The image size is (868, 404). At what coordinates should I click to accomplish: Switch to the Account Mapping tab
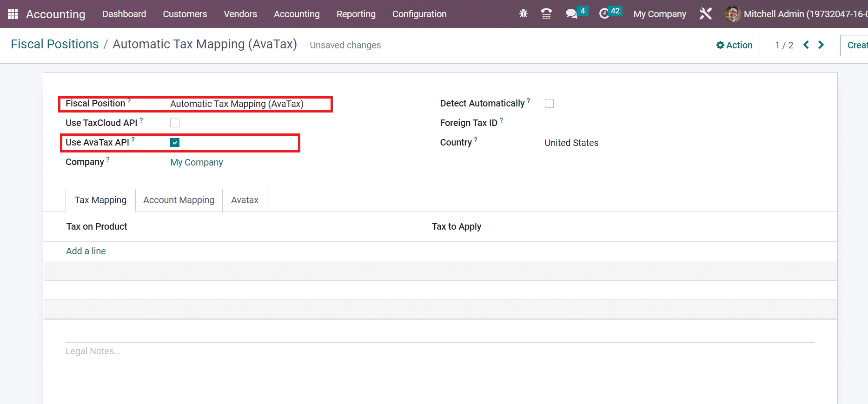pyautogui.click(x=179, y=200)
